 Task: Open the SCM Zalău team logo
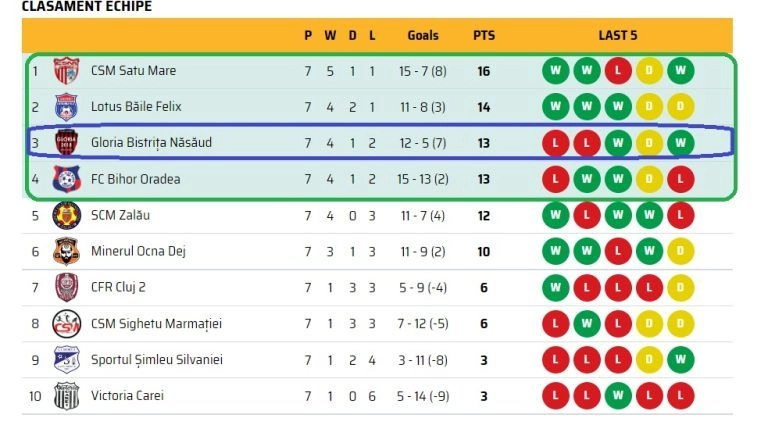point(66,215)
